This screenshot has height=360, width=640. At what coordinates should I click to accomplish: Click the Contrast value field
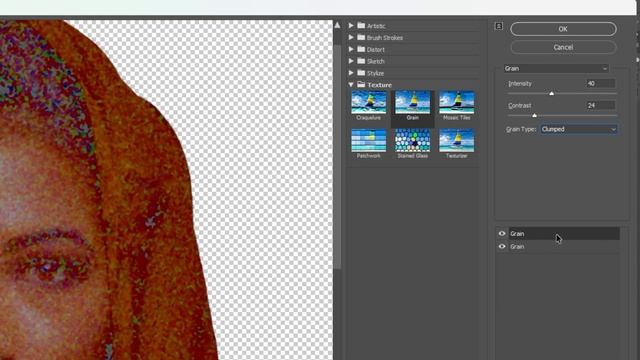[601, 105]
